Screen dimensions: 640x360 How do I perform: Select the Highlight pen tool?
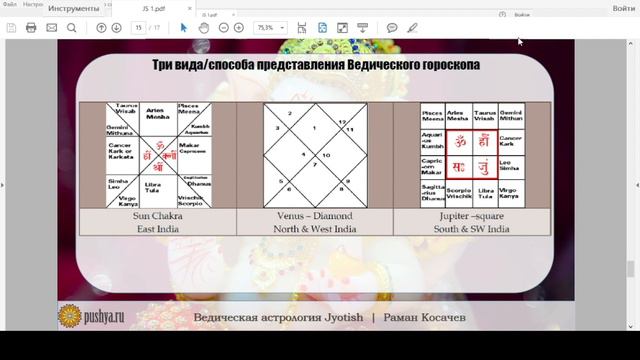[x=412, y=28]
